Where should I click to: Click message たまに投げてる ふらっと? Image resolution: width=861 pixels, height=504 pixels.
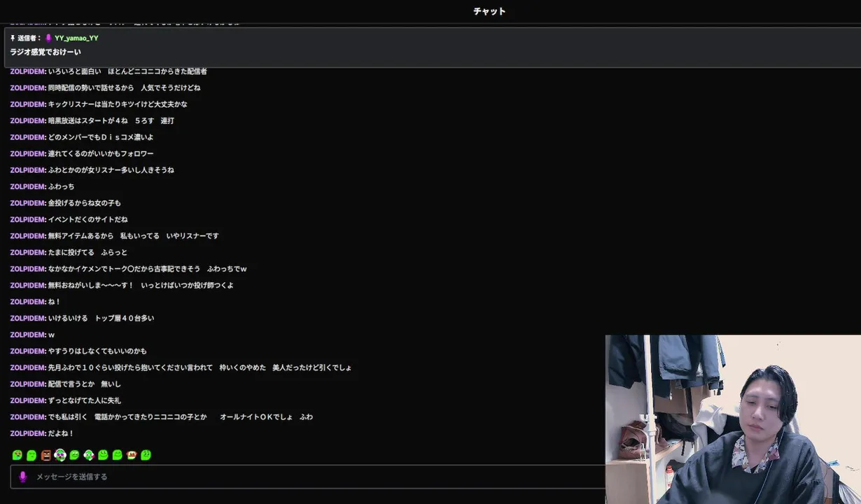pos(88,252)
